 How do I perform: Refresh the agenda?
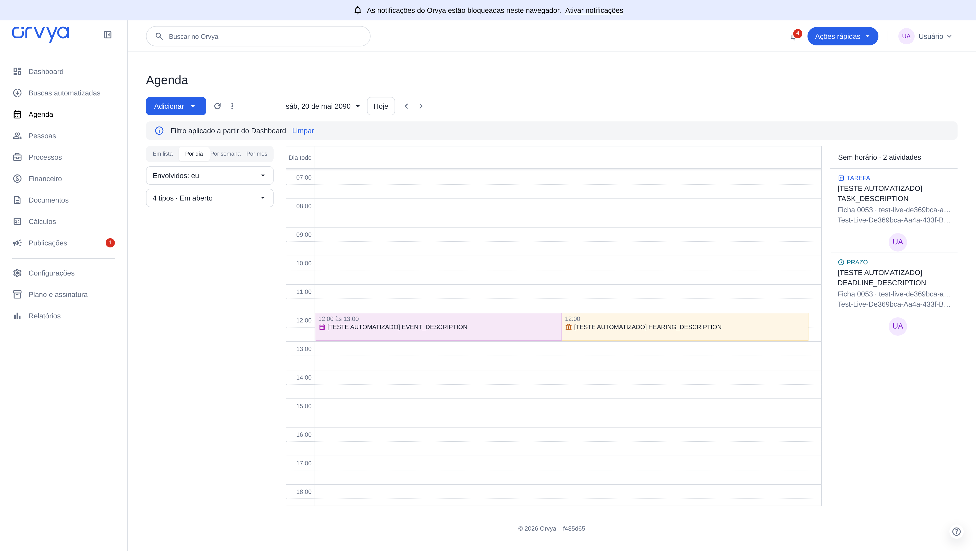217,106
